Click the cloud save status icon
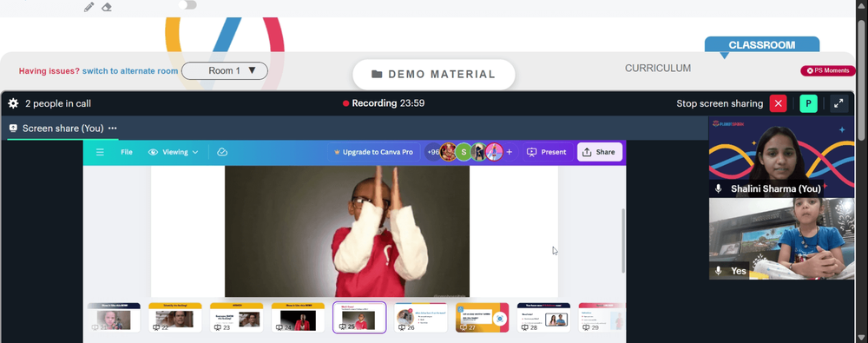The image size is (868, 343). pos(222,152)
